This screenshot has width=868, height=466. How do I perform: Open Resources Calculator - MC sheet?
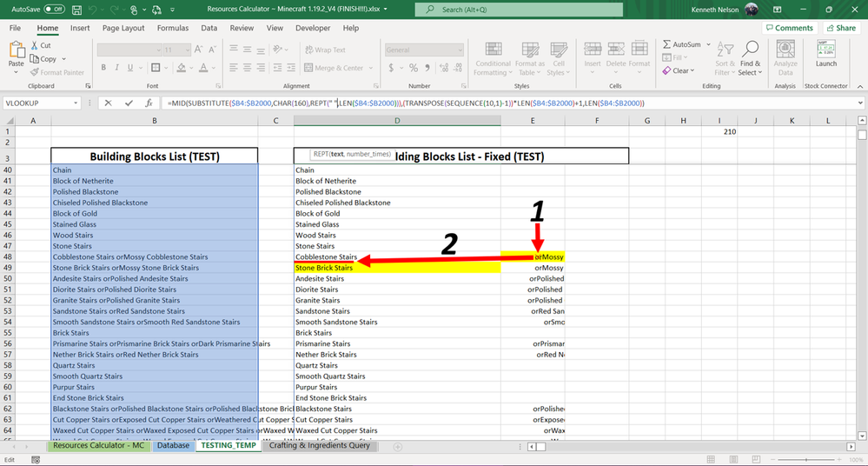(x=98, y=445)
